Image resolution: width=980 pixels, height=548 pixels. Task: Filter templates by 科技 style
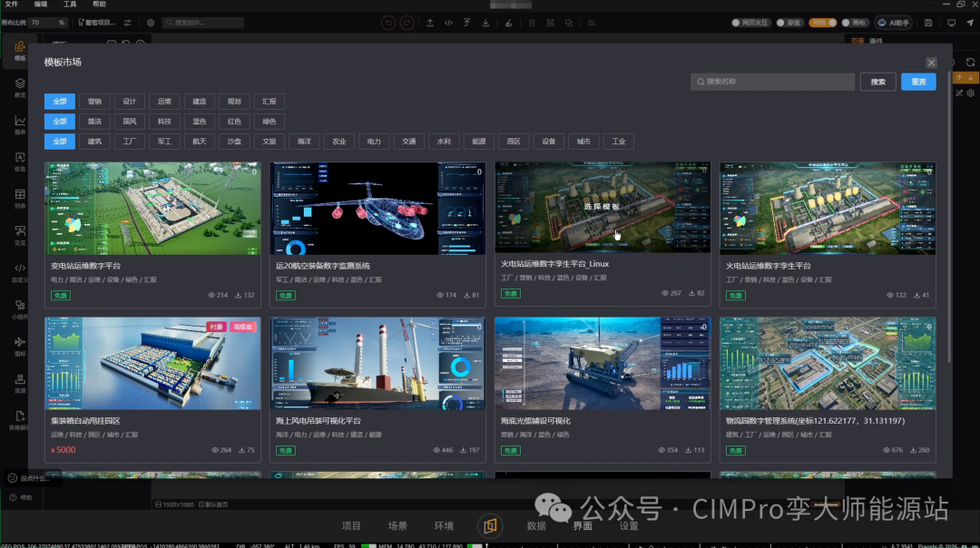[164, 122]
